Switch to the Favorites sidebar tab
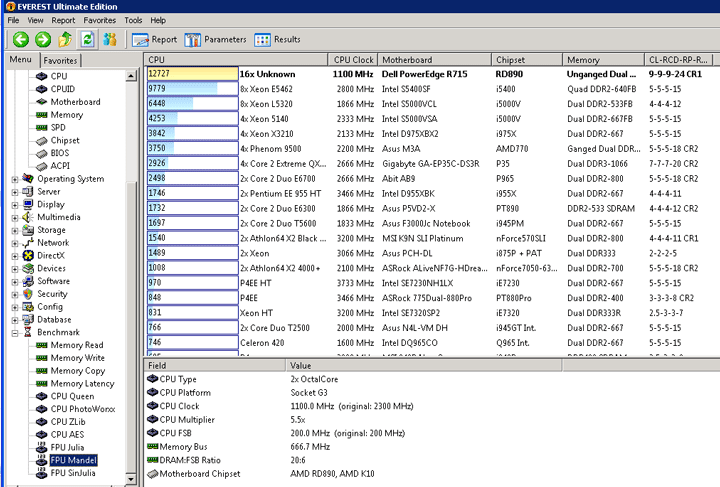720x487 pixels. click(61, 61)
